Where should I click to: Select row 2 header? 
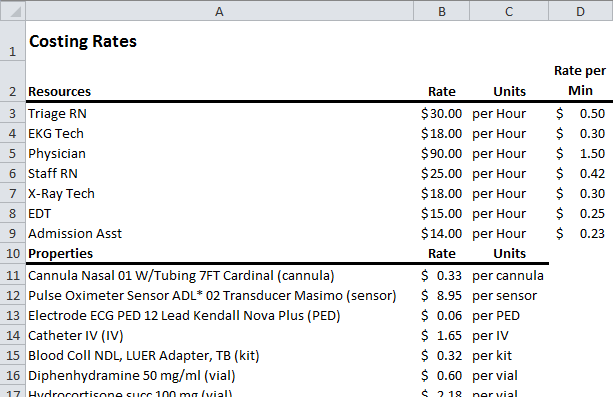click(x=13, y=81)
